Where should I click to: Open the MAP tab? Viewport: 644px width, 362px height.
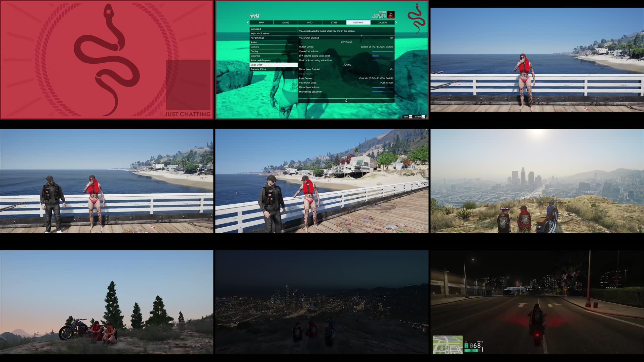coord(261,23)
